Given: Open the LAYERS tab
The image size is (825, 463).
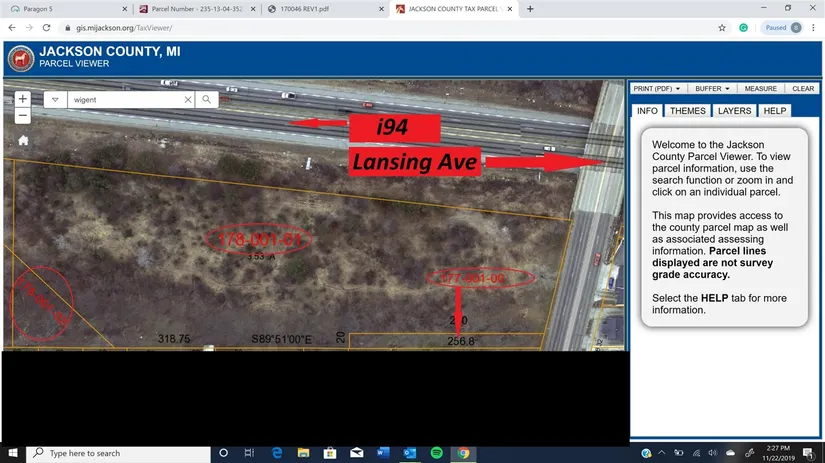Looking at the screenshot, I should point(734,111).
